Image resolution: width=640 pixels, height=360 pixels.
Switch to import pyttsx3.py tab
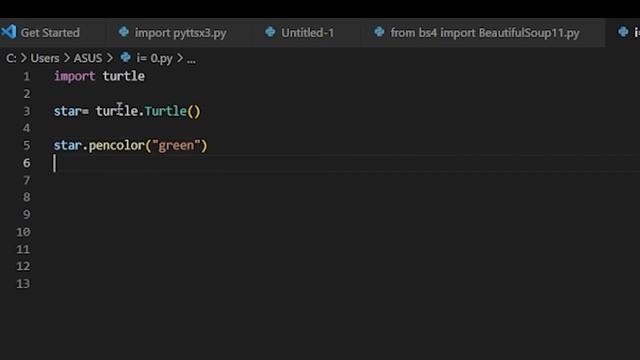(x=180, y=33)
